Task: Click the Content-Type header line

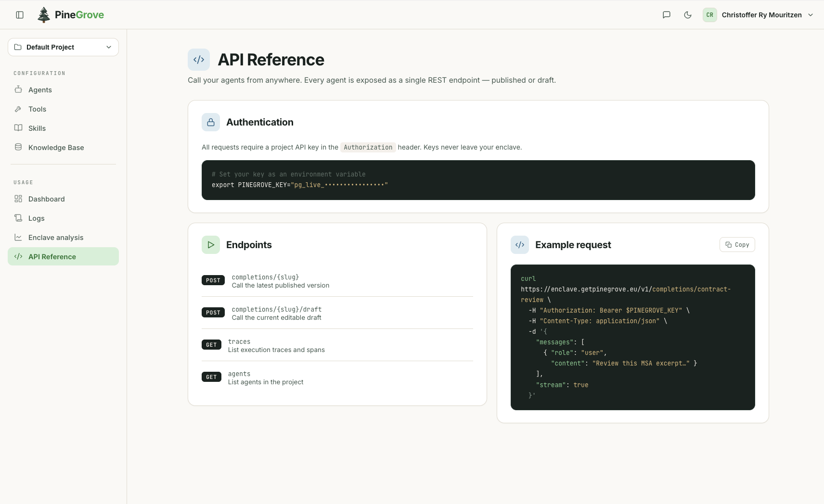Action: point(598,321)
